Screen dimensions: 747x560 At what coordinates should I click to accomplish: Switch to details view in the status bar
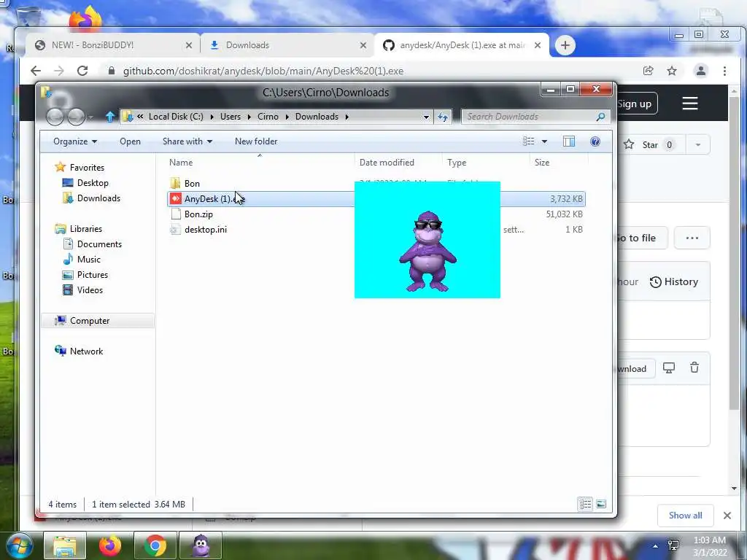click(x=586, y=504)
